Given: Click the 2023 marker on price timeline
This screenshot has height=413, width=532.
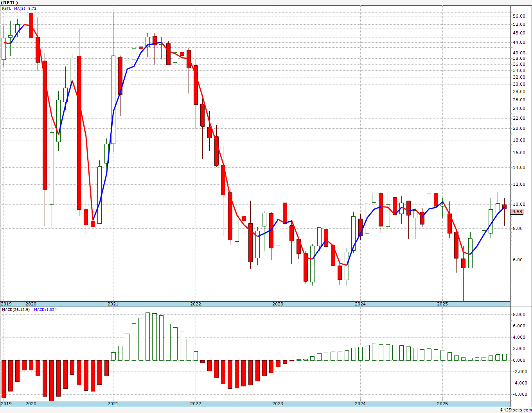Looking at the screenshot, I should 277,304.
